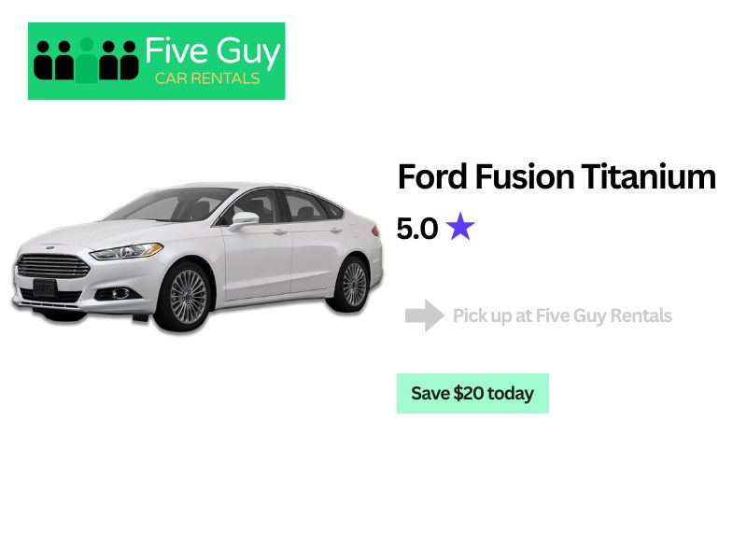Click the car's front grille

pyautogui.click(x=53, y=266)
